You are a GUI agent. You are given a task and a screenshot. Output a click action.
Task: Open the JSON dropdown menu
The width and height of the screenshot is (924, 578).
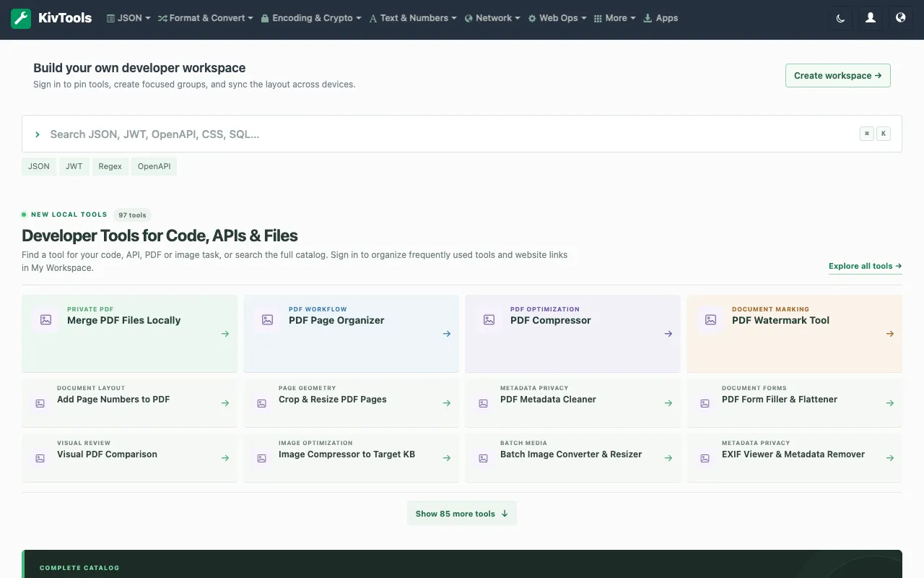tap(128, 18)
